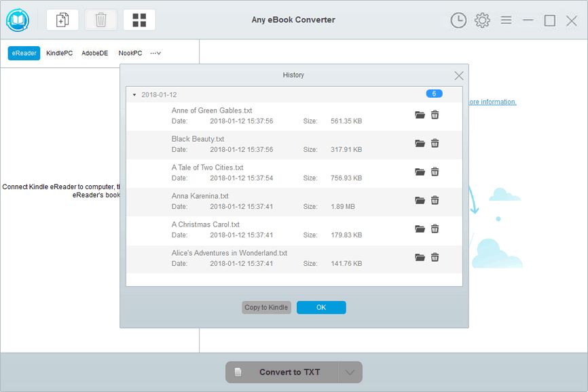Open the output format dropdown arrow
Screen dimensions: 588x392
click(x=350, y=372)
